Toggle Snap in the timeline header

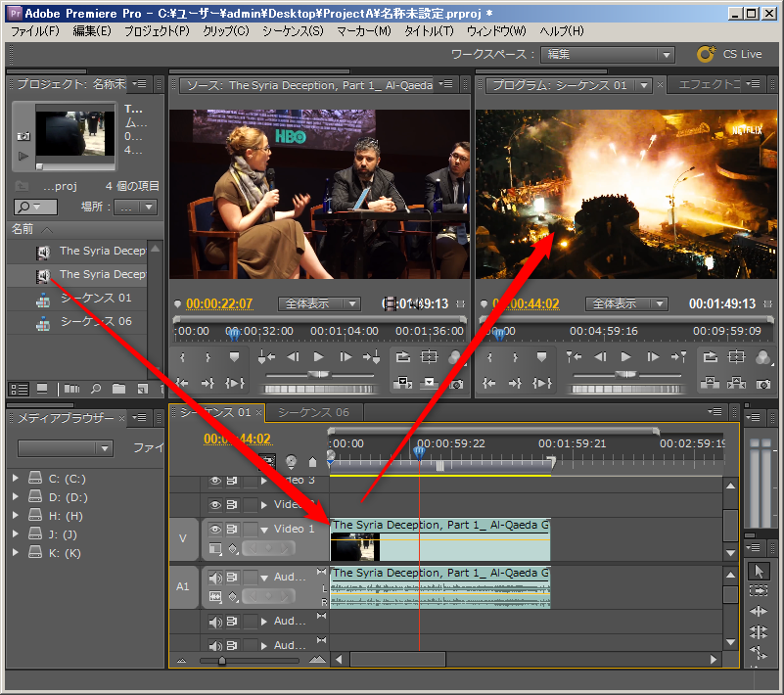point(266,461)
